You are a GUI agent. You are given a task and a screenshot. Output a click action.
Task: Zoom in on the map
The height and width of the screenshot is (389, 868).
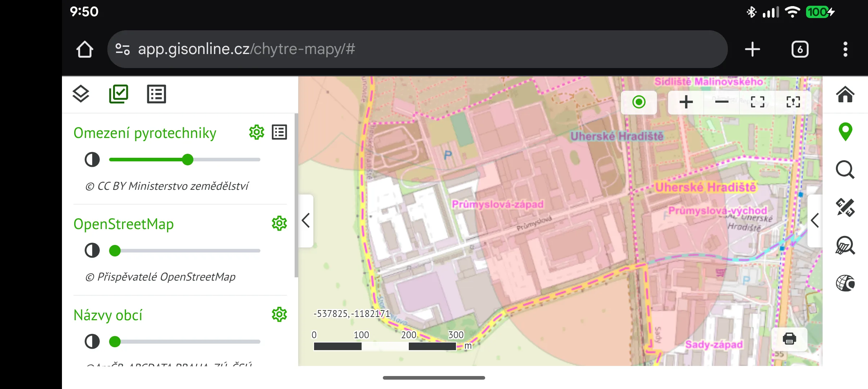point(686,102)
